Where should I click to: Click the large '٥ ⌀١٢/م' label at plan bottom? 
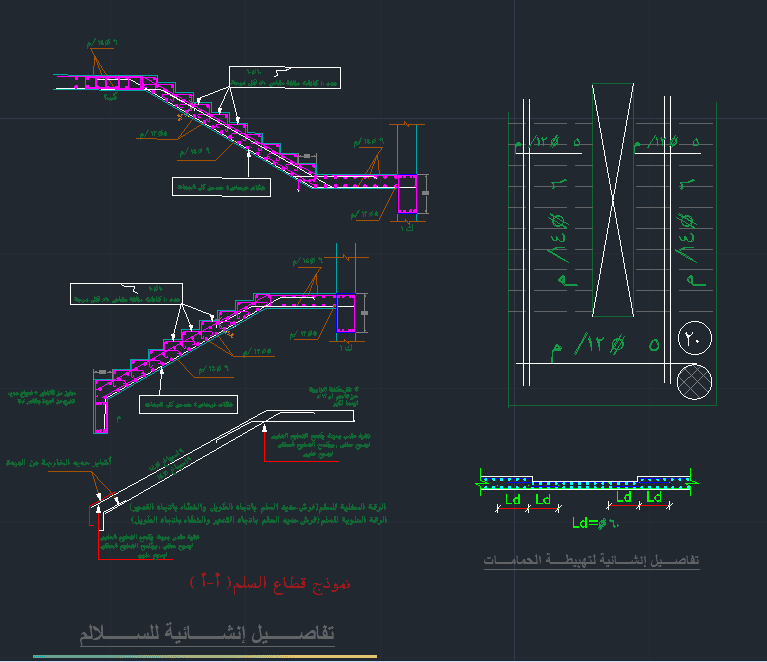click(x=606, y=346)
